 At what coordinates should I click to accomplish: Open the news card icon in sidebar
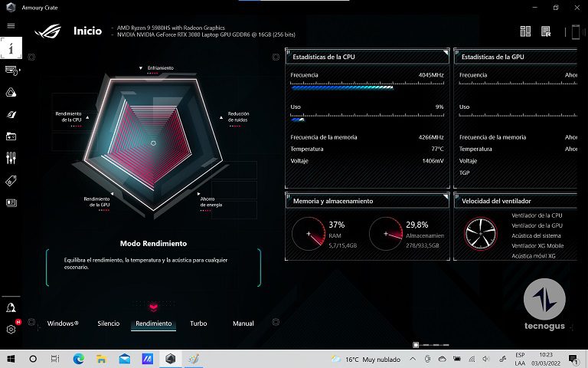click(x=11, y=202)
